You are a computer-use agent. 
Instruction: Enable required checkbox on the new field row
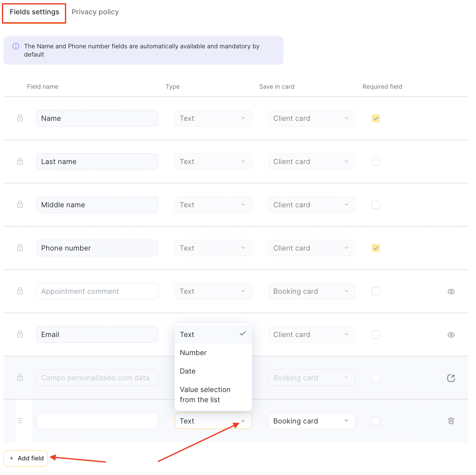[376, 421]
